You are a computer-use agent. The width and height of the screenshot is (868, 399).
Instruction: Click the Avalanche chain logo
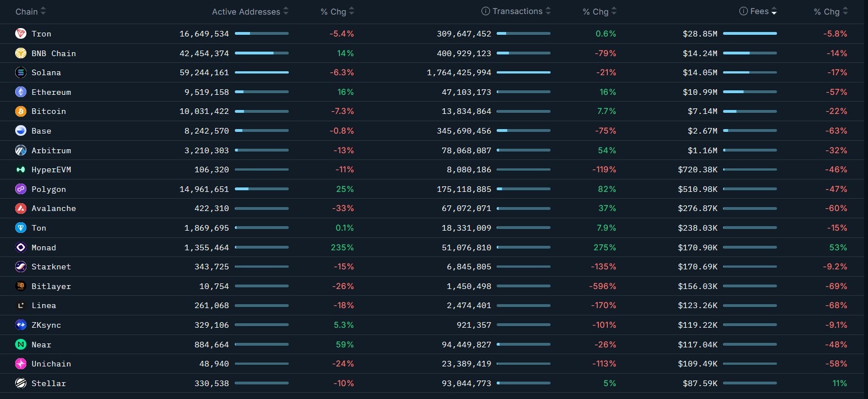tap(21, 208)
